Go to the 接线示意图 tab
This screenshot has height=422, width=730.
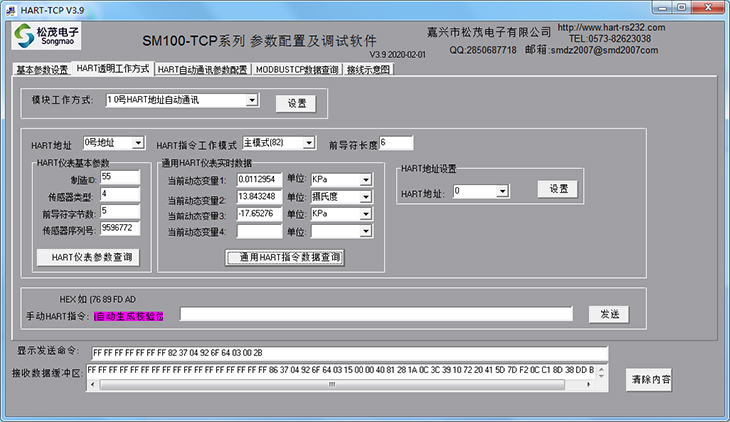point(369,70)
